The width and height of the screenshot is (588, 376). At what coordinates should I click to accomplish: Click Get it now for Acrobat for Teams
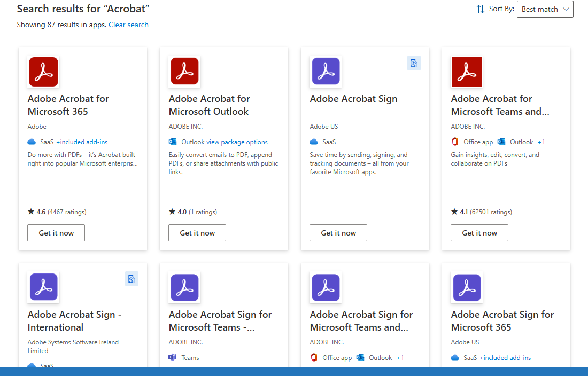[x=479, y=233]
